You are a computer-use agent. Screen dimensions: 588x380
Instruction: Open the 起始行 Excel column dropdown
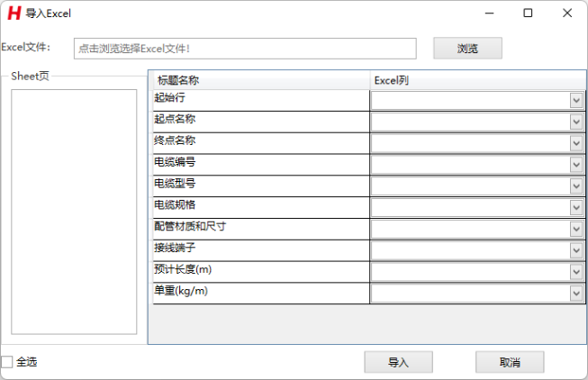576,100
